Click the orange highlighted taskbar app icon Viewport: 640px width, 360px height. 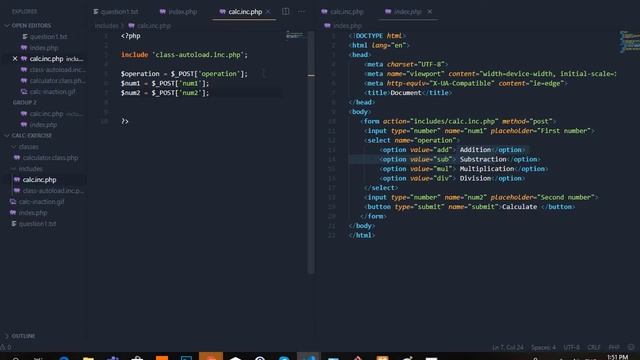[x=211, y=356]
